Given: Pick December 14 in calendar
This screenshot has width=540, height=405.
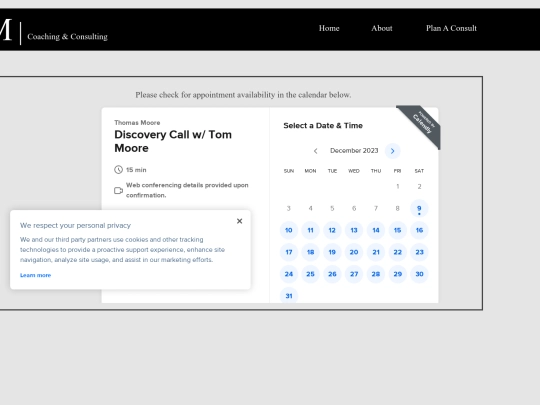Looking at the screenshot, I should point(376,230).
